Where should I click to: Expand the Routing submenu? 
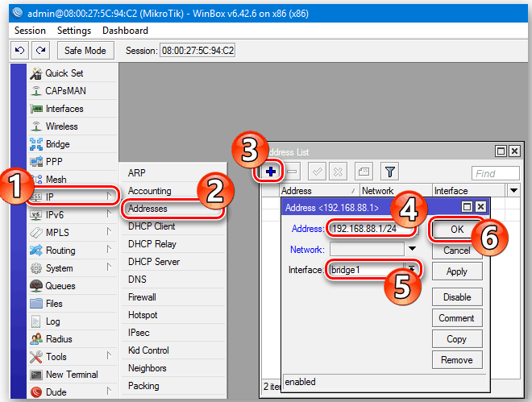[109, 250]
